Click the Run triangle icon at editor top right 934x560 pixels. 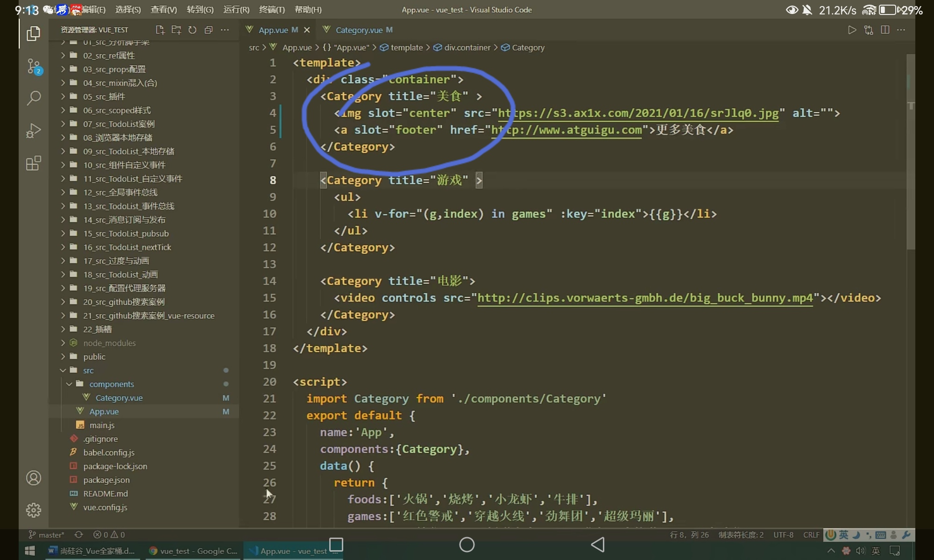pos(852,30)
